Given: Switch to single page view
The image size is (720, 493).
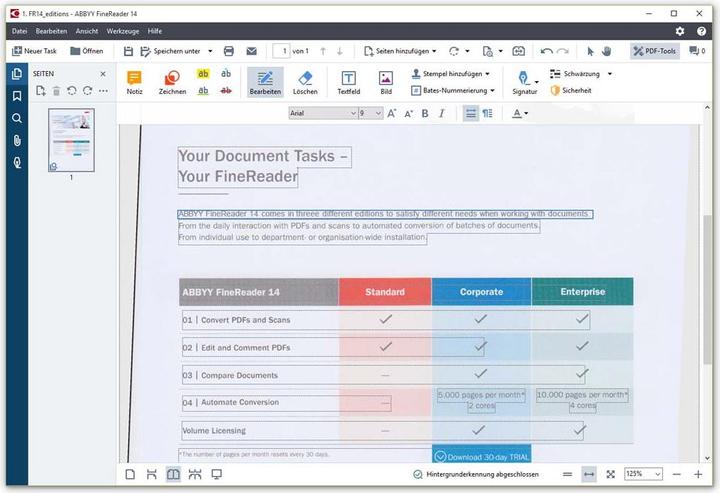Looking at the screenshot, I should point(130,474).
